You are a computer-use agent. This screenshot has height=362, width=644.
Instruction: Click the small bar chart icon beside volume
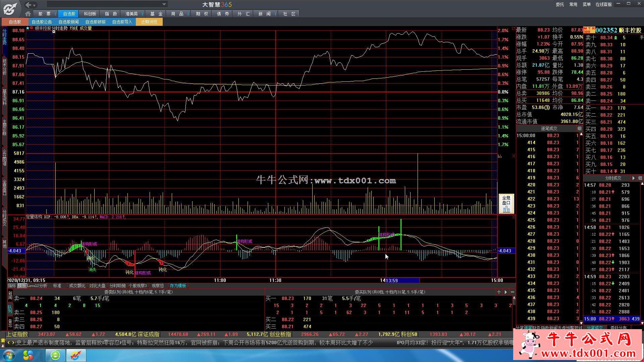[500, 156]
